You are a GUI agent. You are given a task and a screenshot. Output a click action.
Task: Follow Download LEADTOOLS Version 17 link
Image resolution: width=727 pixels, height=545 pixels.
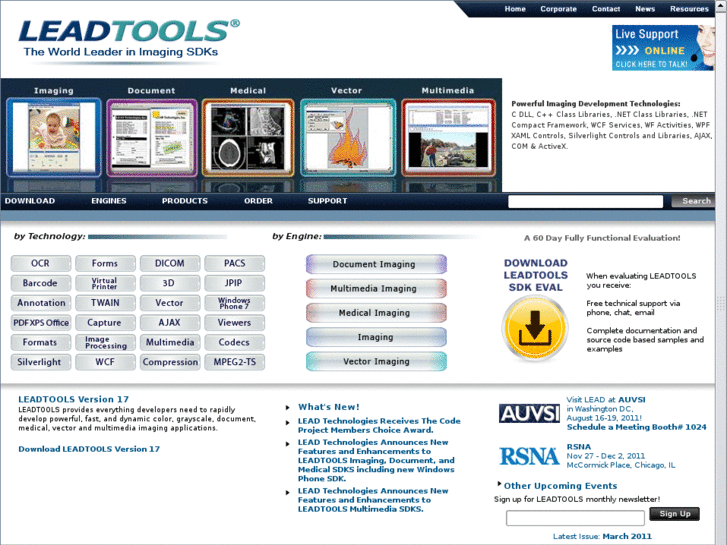[x=89, y=449]
